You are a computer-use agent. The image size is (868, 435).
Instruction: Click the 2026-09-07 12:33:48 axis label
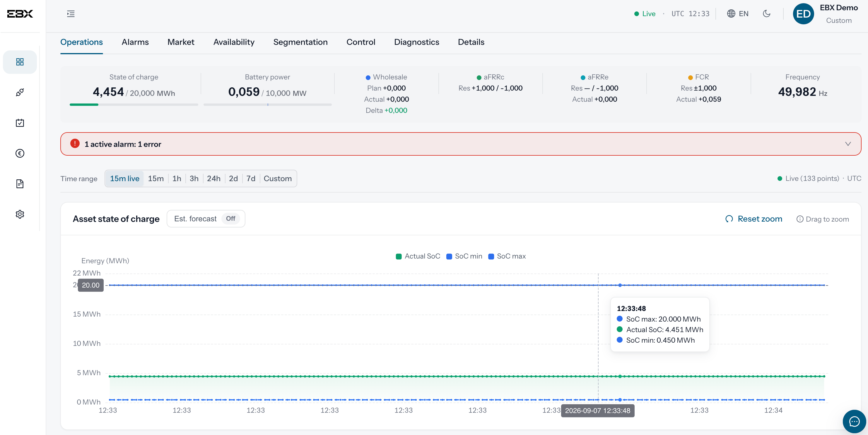pos(597,410)
